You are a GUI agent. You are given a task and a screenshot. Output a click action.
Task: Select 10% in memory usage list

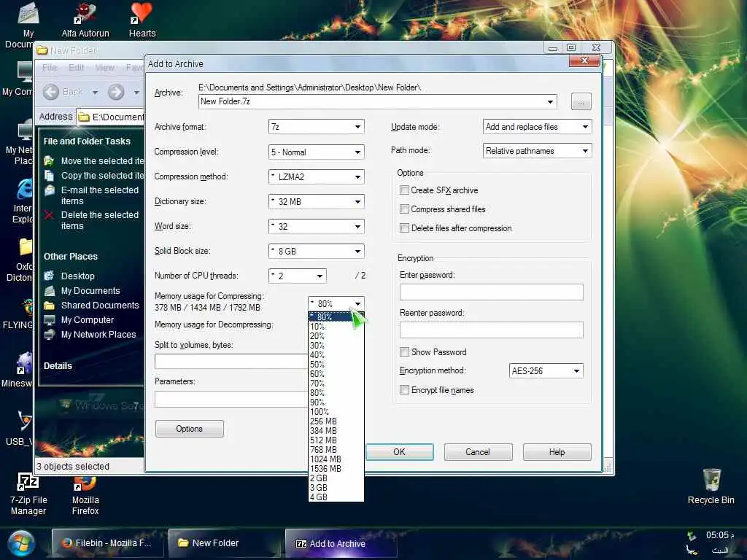click(x=336, y=327)
